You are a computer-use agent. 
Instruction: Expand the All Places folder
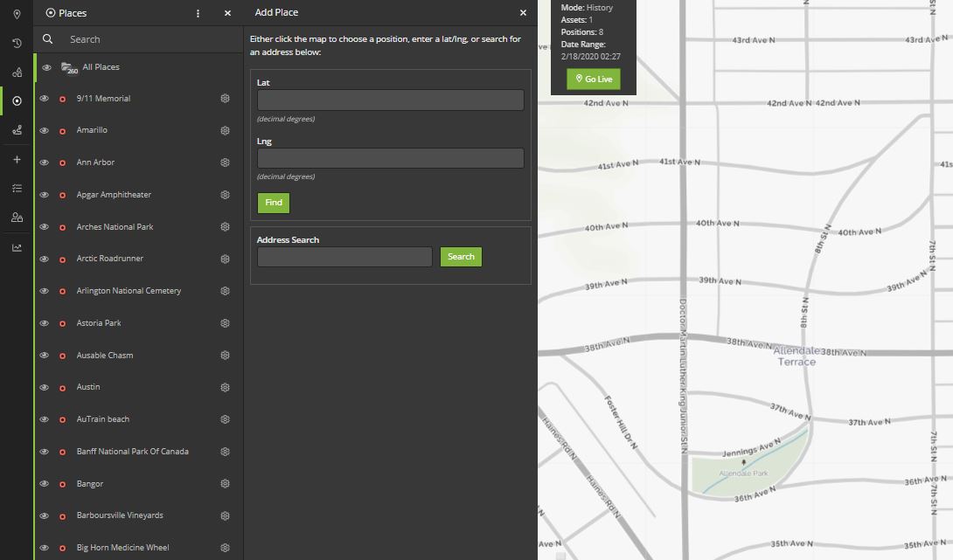click(x=69, y=68)
